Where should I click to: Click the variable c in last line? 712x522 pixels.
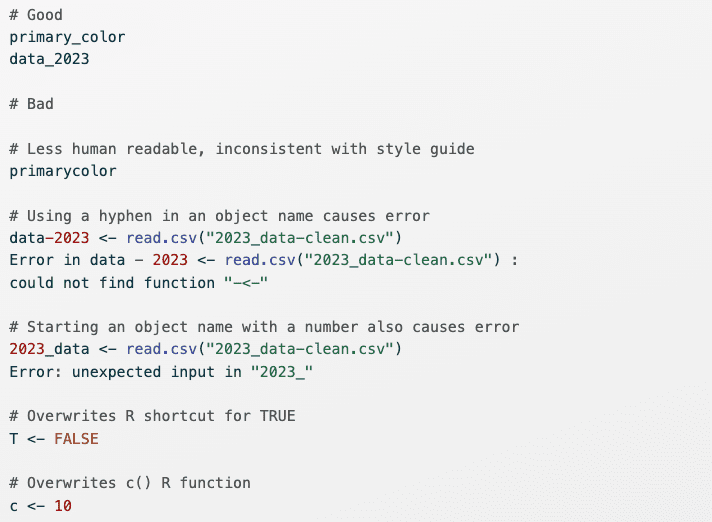14,505
